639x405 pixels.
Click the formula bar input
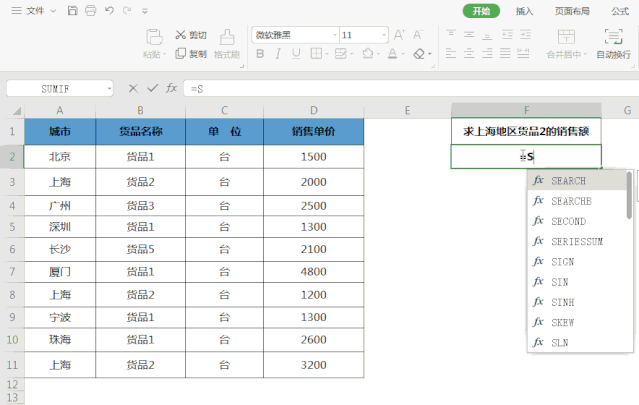(x=411, y=88)
